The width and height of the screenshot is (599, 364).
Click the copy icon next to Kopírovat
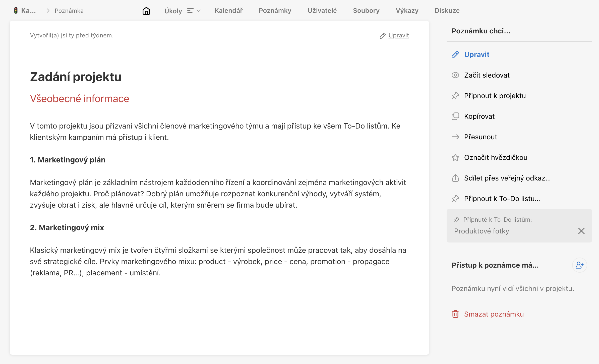click(455, 116)
